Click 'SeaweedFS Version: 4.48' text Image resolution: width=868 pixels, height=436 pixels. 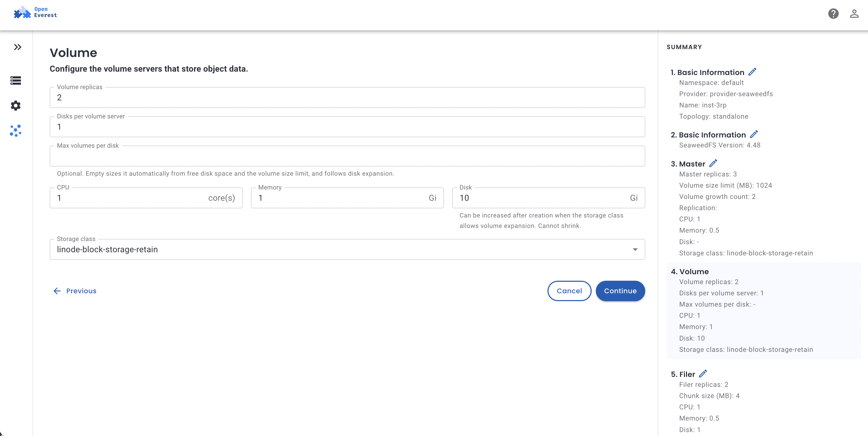pyautogui.click(x=719, y=145)
